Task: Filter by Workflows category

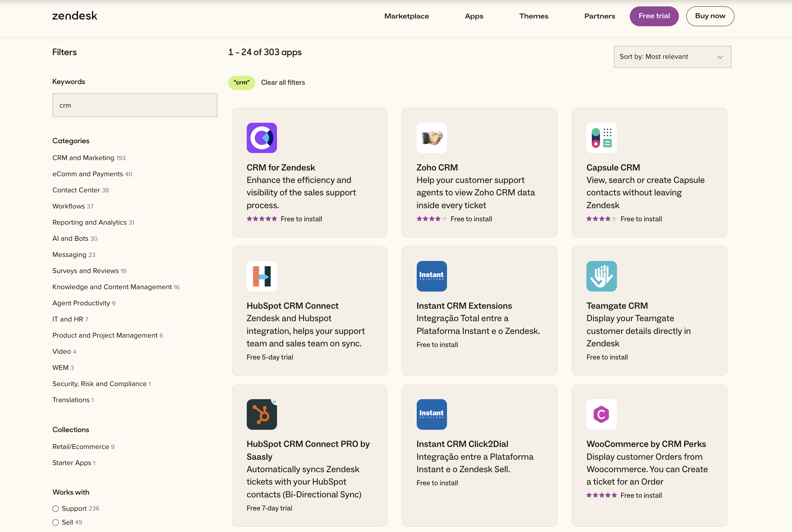Action: pos(73,206)
